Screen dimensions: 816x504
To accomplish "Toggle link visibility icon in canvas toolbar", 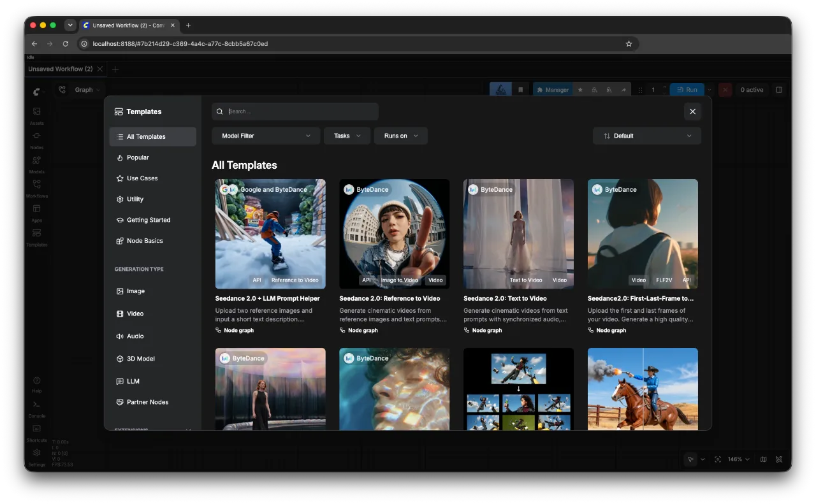I will pyautogui.click(x=779, y=459).
